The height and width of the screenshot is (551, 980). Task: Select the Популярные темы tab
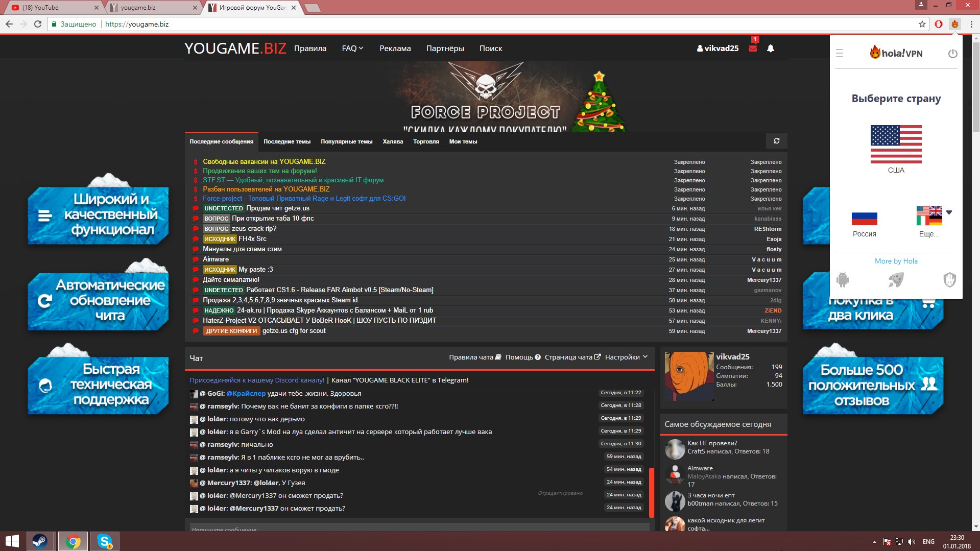(x=346, y=141)
